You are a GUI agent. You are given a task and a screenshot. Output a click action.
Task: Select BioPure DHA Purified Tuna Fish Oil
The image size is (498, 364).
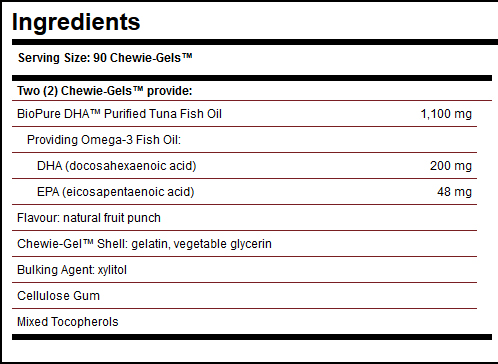point(119,114)
